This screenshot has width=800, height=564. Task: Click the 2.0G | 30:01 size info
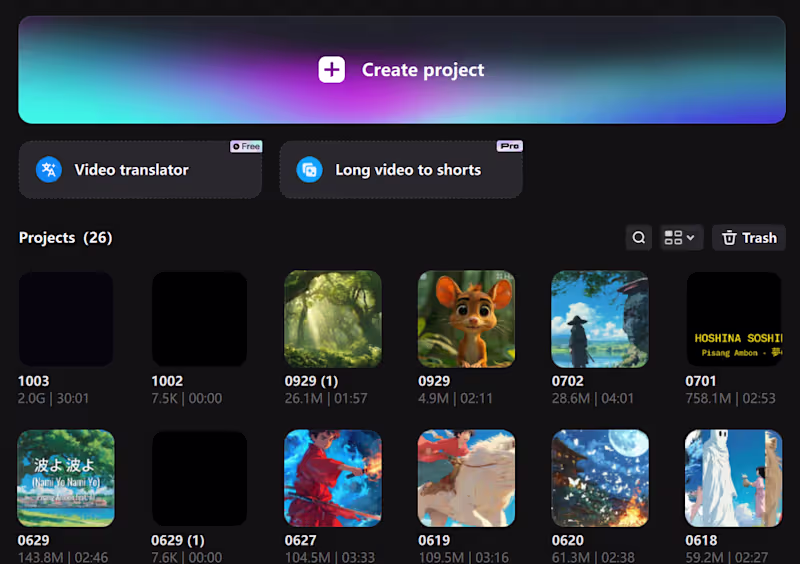tap(53, 399)
